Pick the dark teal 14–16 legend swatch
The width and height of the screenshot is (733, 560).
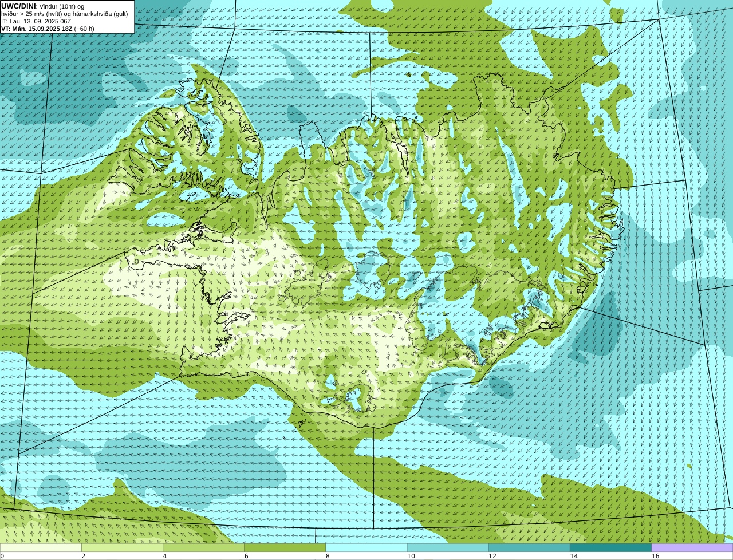[610, 547]
